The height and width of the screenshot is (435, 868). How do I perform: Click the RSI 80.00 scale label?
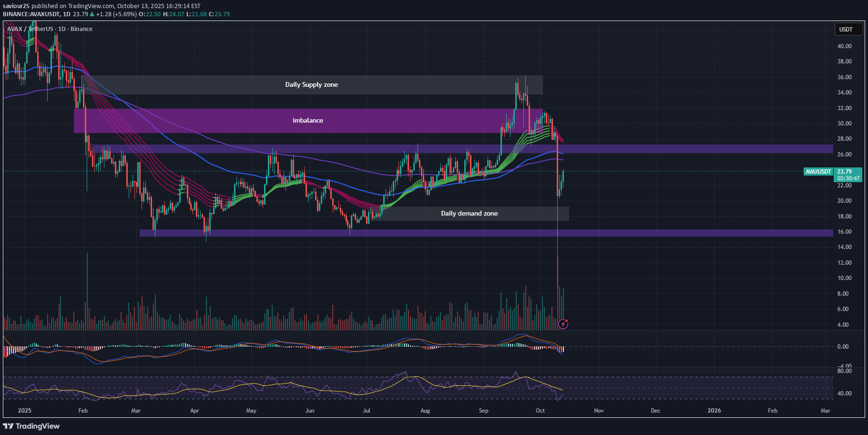click(x=844, y=371)
